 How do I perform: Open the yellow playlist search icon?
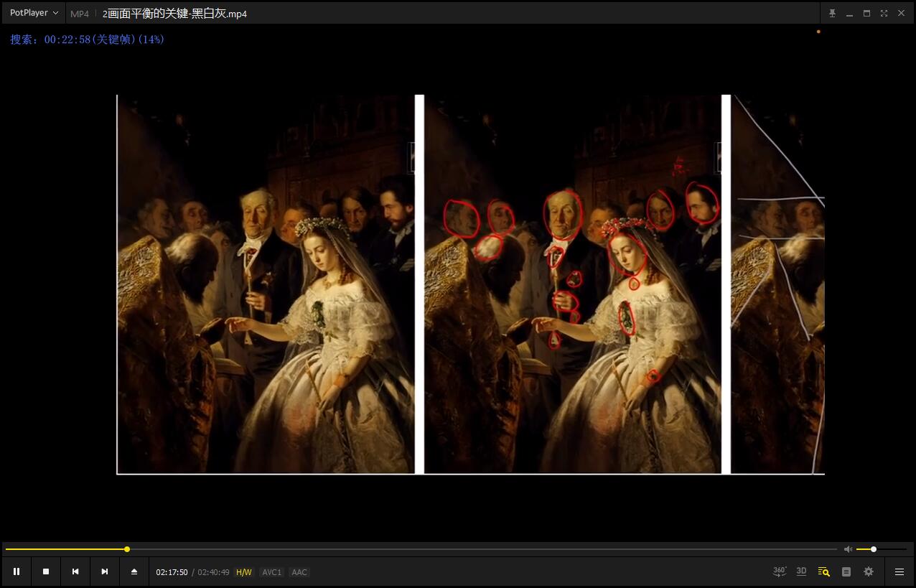[824, 571]
